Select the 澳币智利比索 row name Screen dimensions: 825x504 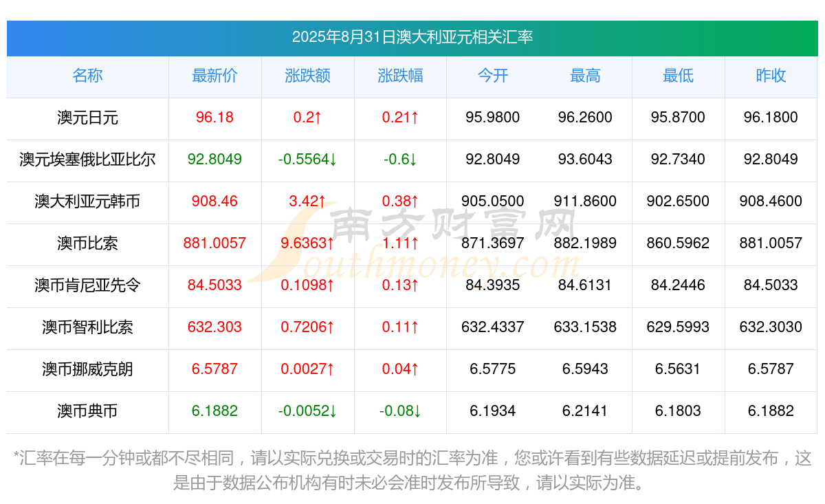click(87, 327)
